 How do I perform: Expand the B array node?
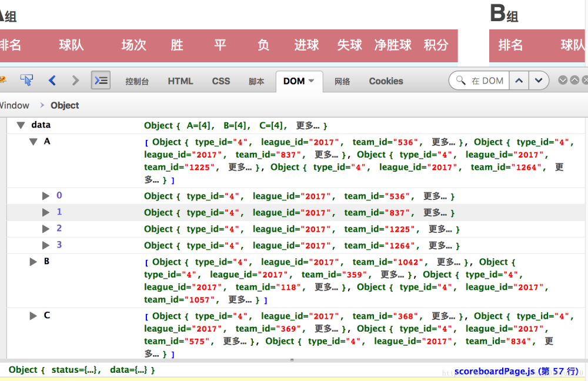pos(34,262)
